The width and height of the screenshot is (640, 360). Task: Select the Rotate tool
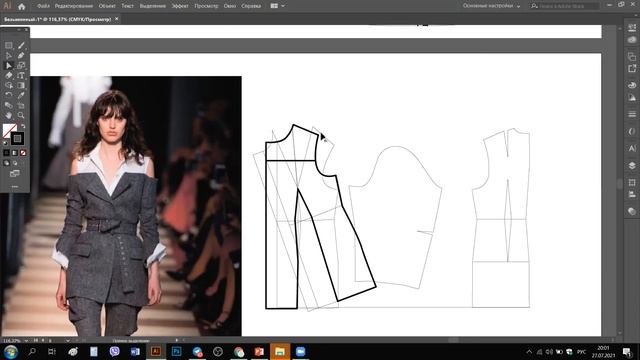pyautogui.click(x=9, y=95)
